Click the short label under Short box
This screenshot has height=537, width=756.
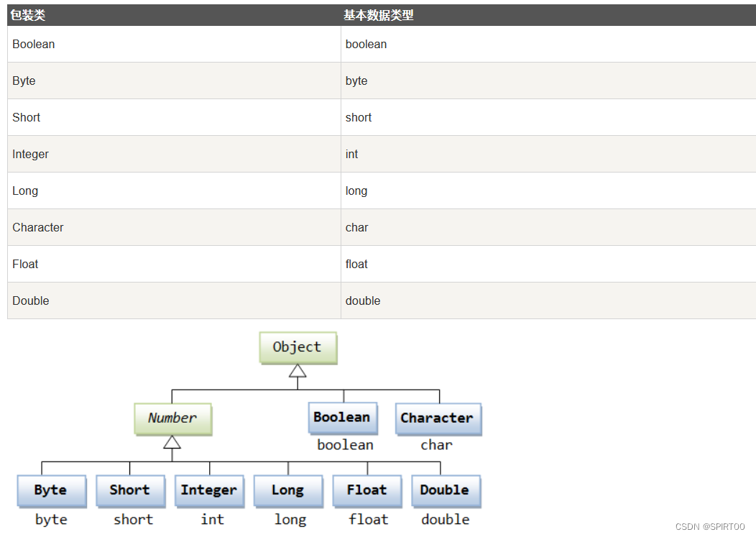[134, 520]
